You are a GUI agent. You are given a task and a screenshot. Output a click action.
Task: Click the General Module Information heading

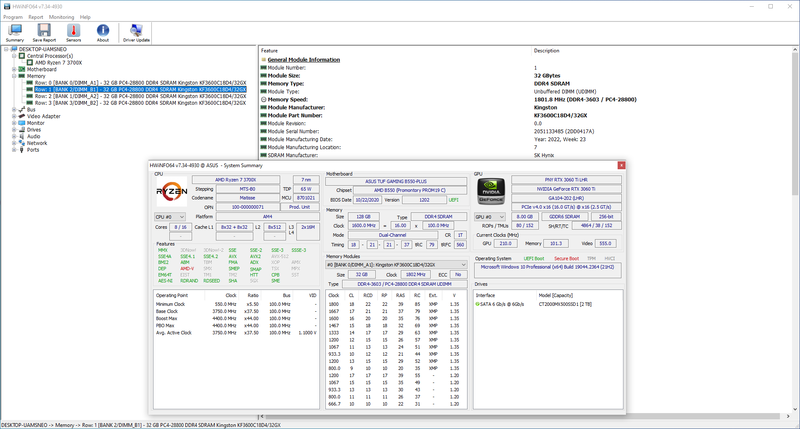point(304,60)
